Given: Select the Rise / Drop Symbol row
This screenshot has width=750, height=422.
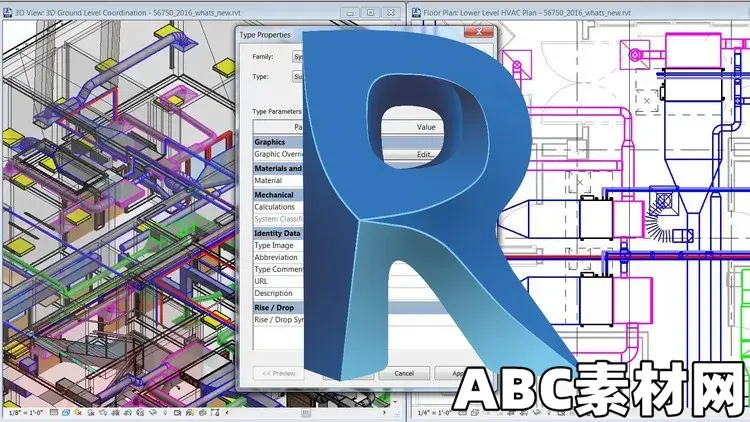Looking at the screenshot, I should point(278,320).
